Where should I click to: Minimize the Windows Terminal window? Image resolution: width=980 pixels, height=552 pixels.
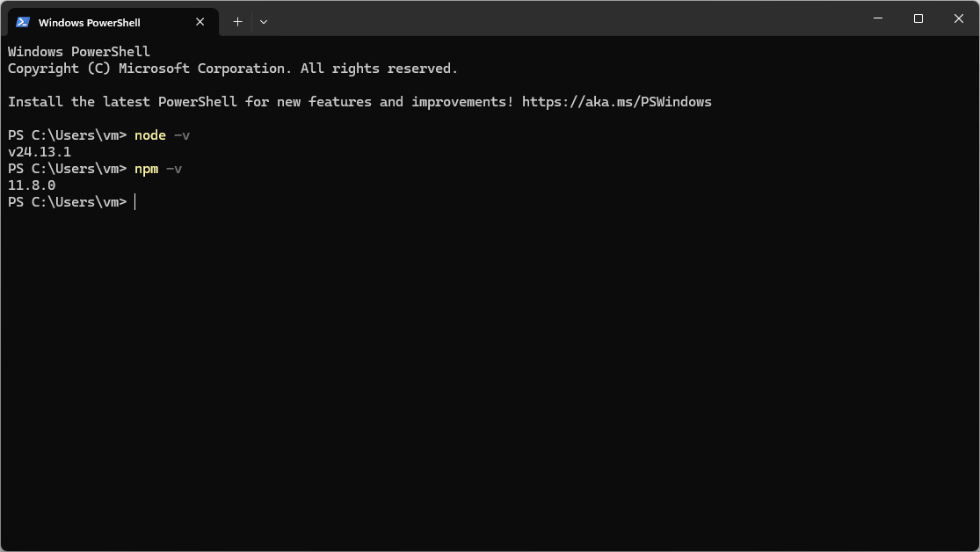tap(877, 18)
